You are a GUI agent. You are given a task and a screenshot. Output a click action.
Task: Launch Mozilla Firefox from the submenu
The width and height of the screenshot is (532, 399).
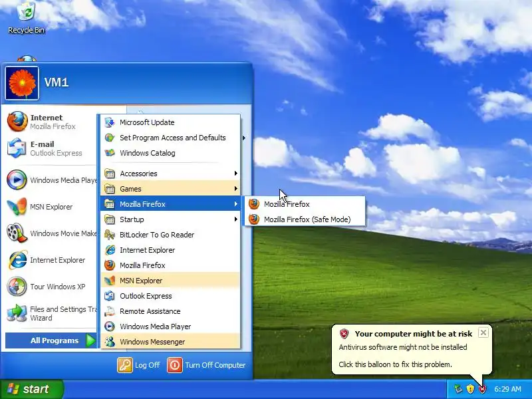305,204
